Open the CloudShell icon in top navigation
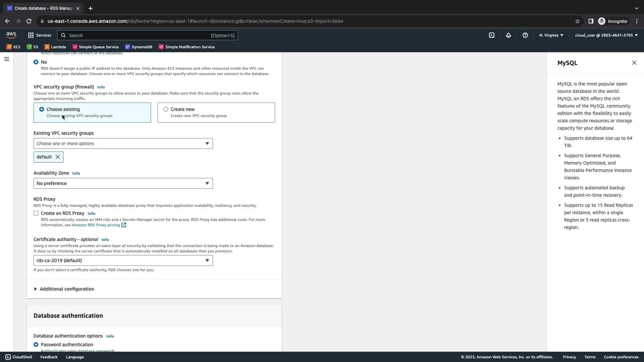The height and width of the screenshot is (362, 644). [x=491, y=35]
